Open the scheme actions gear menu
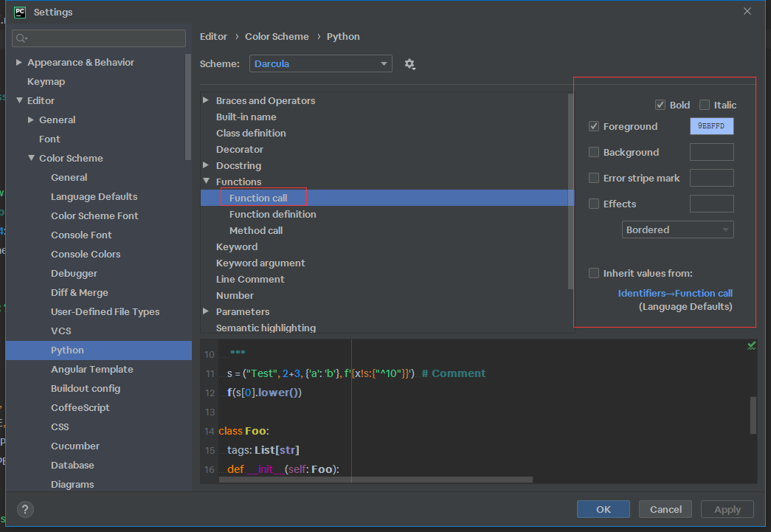Screen dimensions: 771x532 click(409, 64)
